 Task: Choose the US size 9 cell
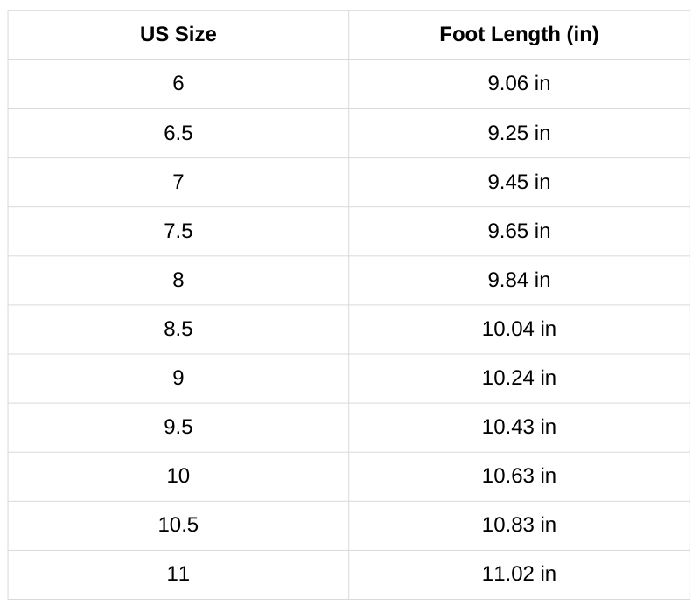178,378
